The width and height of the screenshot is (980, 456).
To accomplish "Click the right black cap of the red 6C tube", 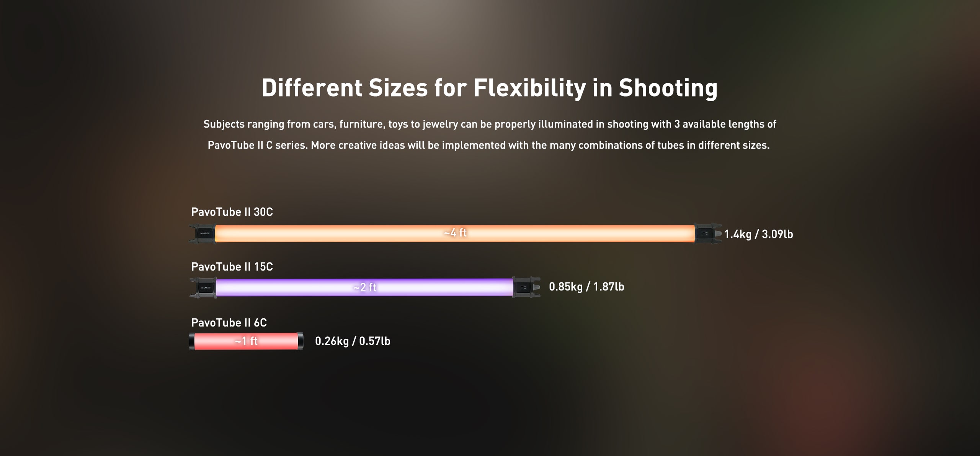I will pyautogui.click(x=301, y=341).
